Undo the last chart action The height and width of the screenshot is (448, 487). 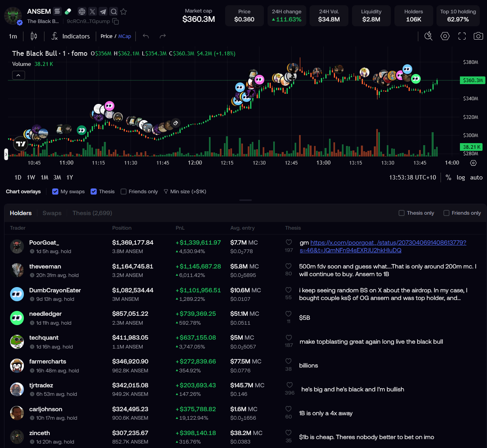pos(146,36)
